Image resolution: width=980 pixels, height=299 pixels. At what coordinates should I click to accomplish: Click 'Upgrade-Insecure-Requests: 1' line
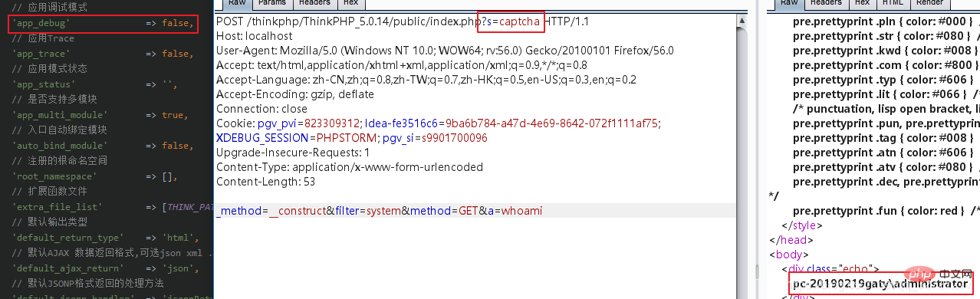coord(293,153)
